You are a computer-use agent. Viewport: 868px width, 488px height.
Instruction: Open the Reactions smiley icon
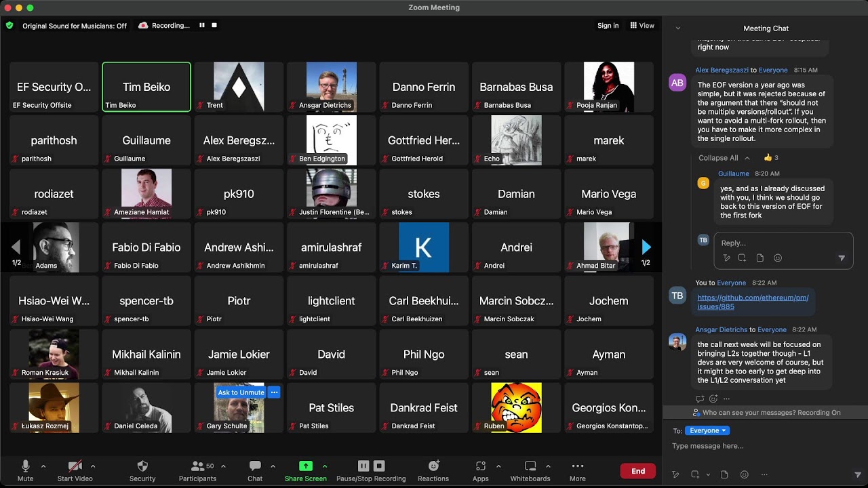click(433, 466)
